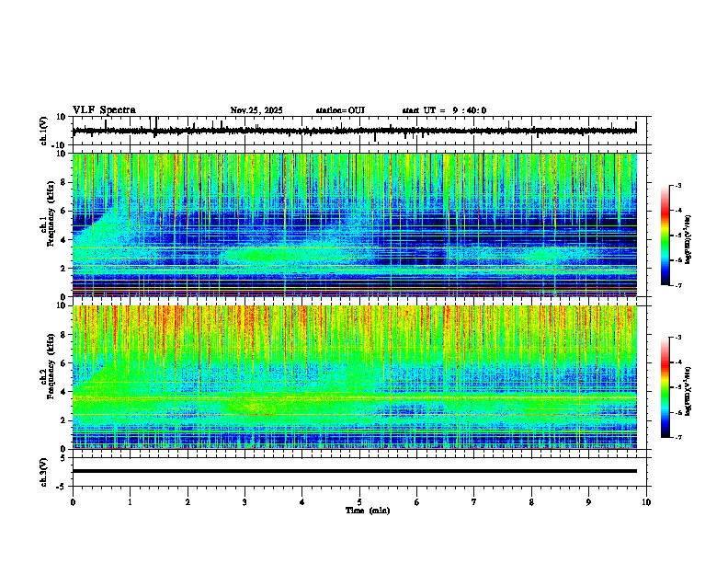Image resolution: width=728 pixels, height=563 pixels.
Task: Click the "VLF Spectra" title text
Action: (x=104, y=110)
